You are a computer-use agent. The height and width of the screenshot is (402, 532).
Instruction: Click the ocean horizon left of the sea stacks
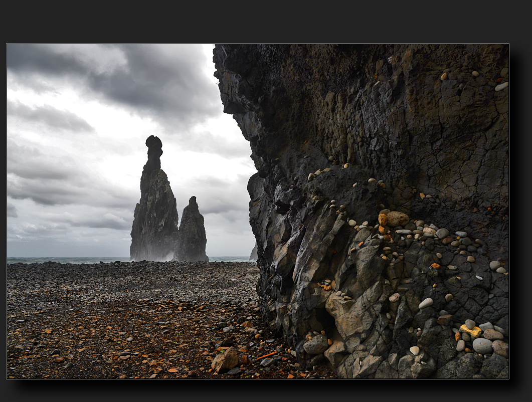tap(65, 260)
